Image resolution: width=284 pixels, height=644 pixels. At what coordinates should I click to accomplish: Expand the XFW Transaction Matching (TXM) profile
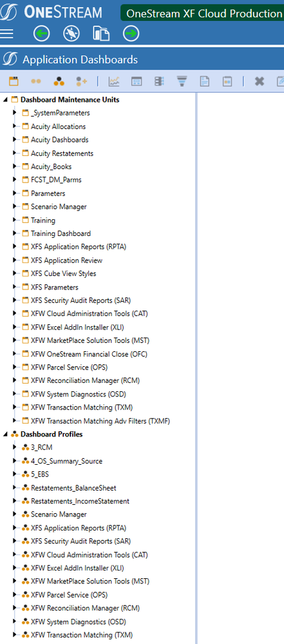point(15,634)
